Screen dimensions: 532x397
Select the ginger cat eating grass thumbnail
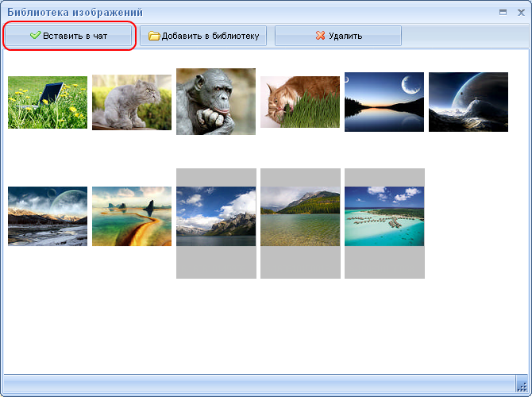click(x=300, y=102)
